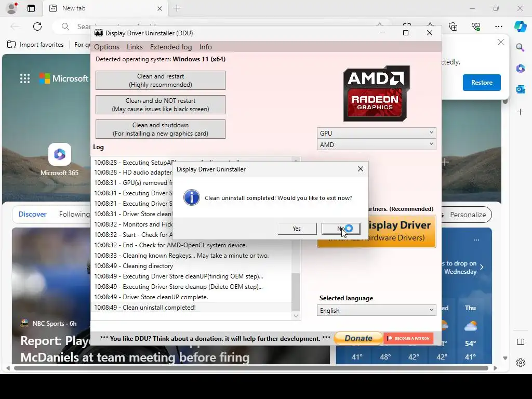Open a new Edge tab with plus icon
532x399 pixels.
(177, 8)
